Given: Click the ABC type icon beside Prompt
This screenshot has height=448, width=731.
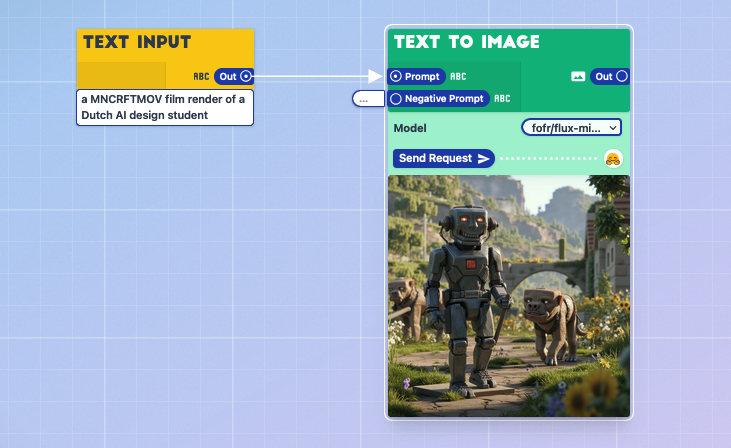Looking at the screenshot, I should [458, 76].
